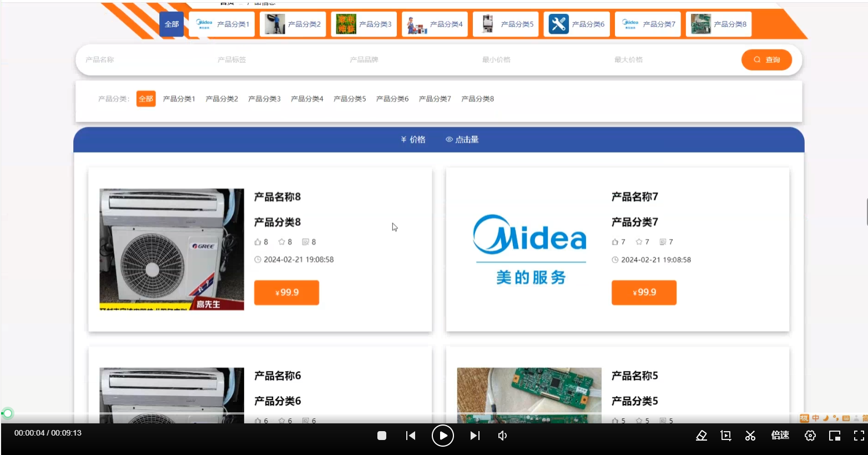Filter by 产品分类7 in filter row
Viewport: 868px width, 455px height.
point(435,99)
